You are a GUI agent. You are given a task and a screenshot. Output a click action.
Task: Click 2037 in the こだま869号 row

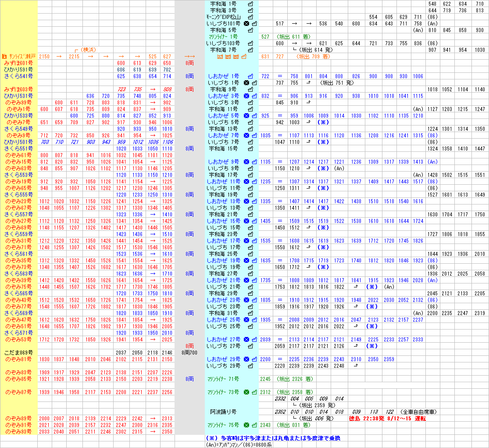click(121, 353)
